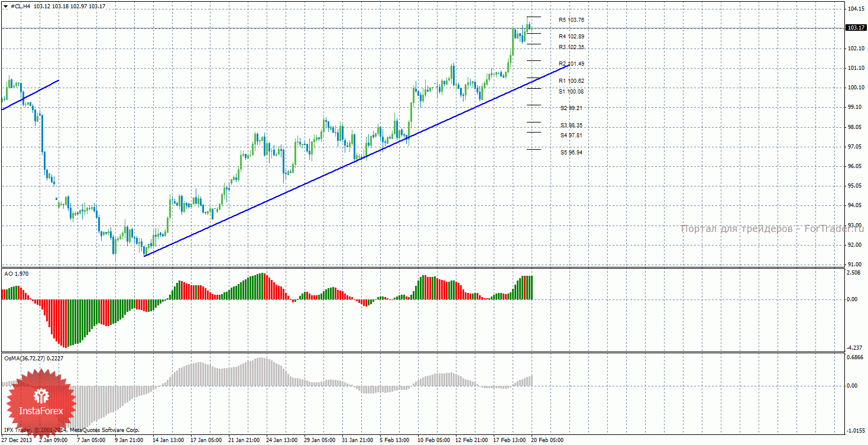The height and width of the screenshot is (445, 868).
Task: Select the S1 100.08 support label
Action: [x=571, y=92]
